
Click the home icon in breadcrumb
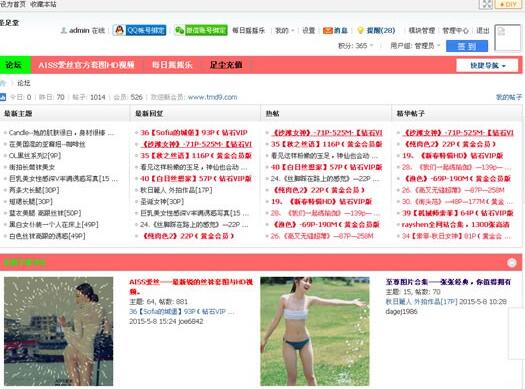3,83
